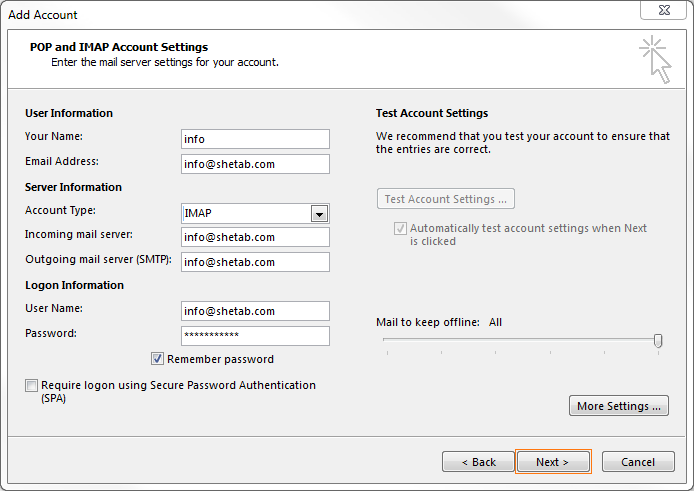The height and width of the screenshot is (491, 694).
Task: Go to previous step with Back button
Action: click(x=478, y=462)
